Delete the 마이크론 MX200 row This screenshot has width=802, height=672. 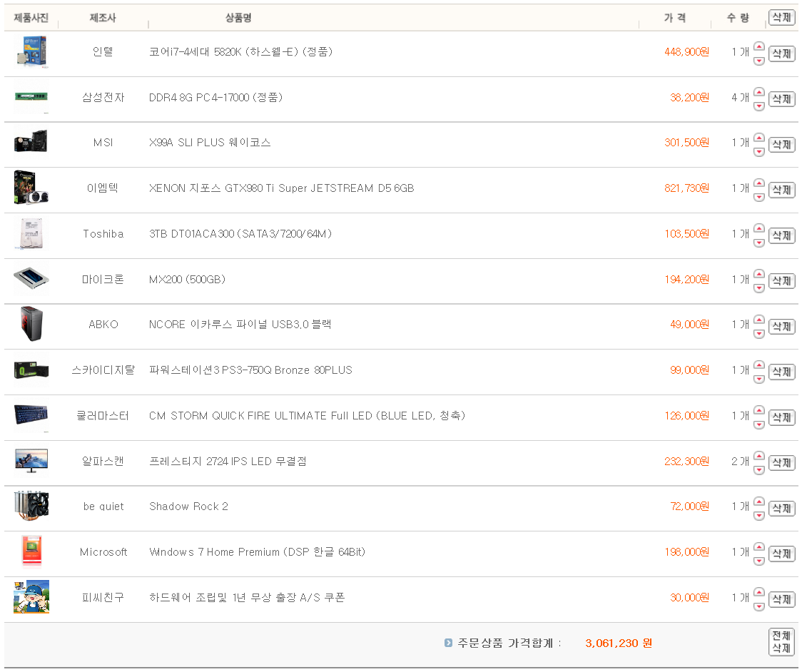click(781, 281)
